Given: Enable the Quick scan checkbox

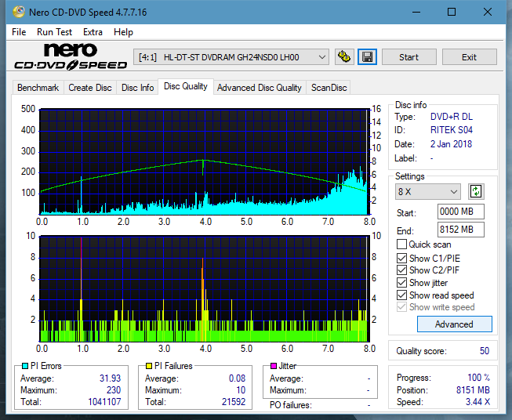Looking at the screenshot, I should [x=401, y=244].
